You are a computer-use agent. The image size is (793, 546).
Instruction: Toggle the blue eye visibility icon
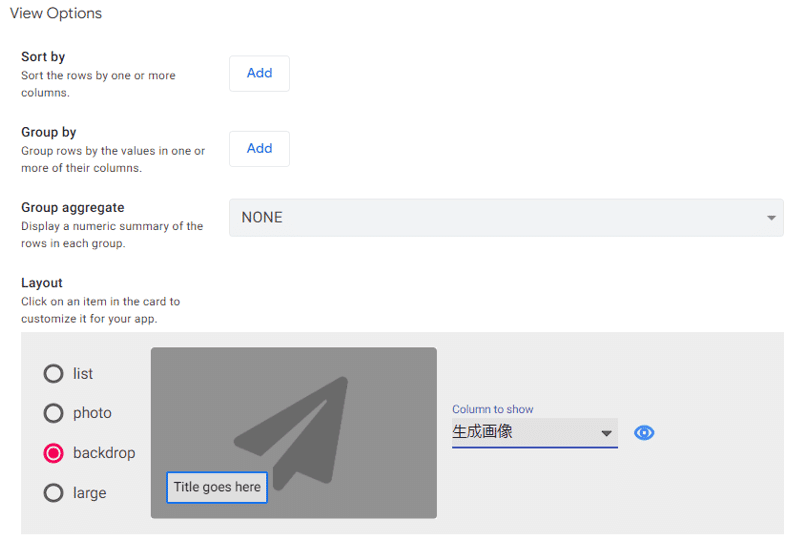point(644,433)
